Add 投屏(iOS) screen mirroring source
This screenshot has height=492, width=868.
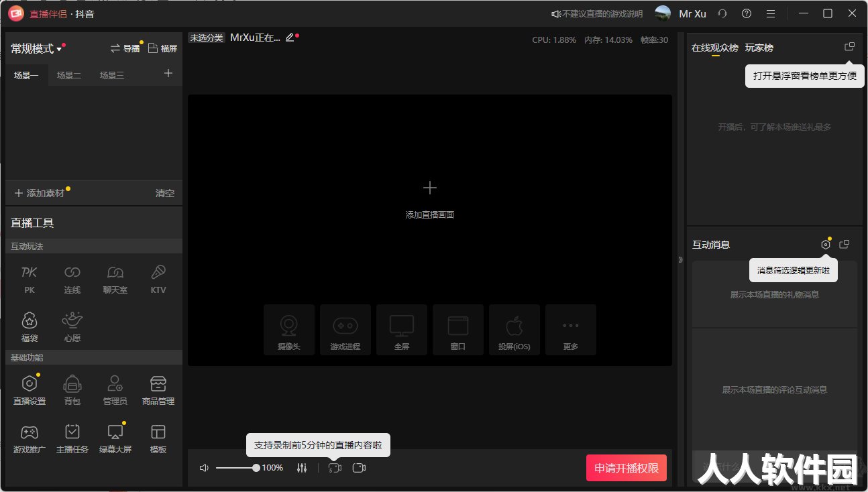(514, 330)
